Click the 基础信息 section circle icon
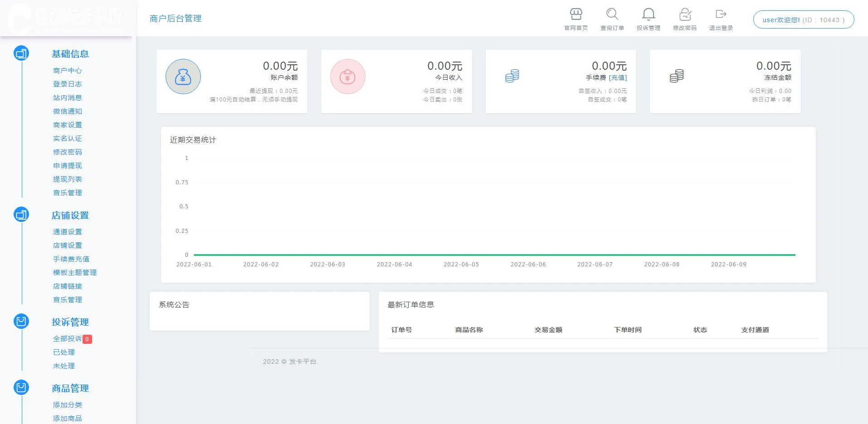The width and height of the screenshot is (868, 424). (21, 53)
